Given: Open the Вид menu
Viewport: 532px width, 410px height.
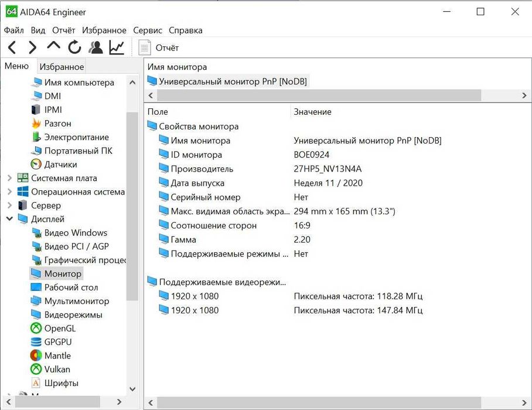Looking at the screenshot, I should [x=38, y=30].
